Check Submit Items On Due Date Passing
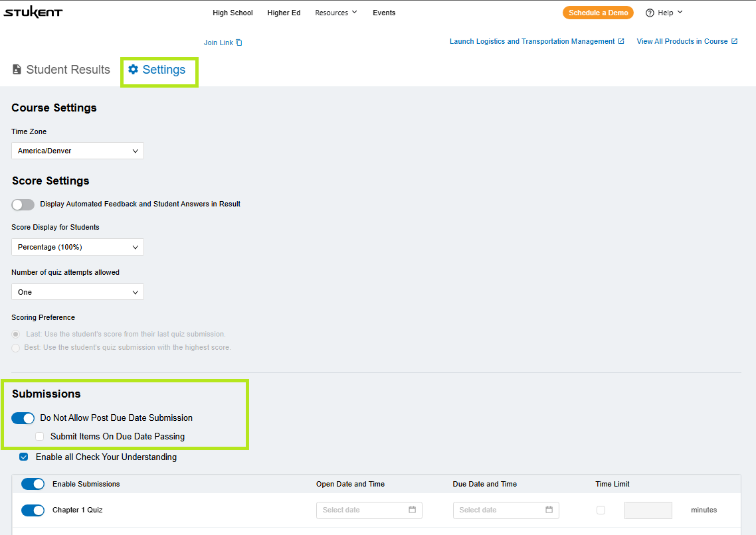Screen dimensions: 756x535 coord(40,437)
